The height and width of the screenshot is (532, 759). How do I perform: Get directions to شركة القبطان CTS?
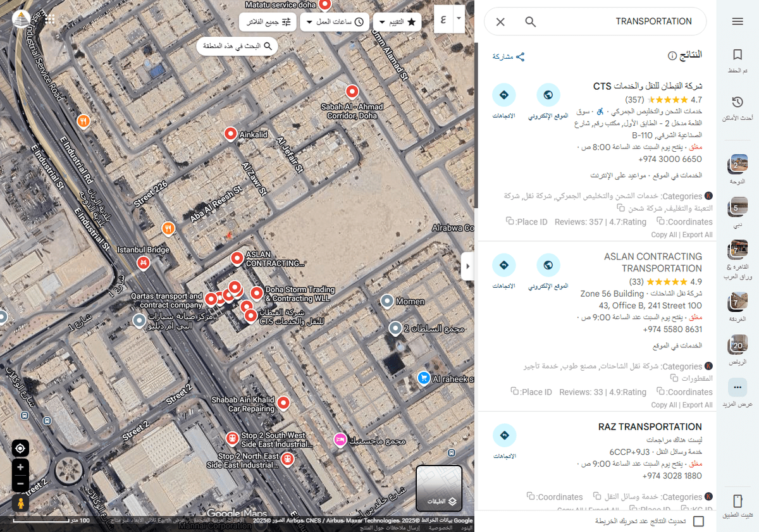point(504,94)
